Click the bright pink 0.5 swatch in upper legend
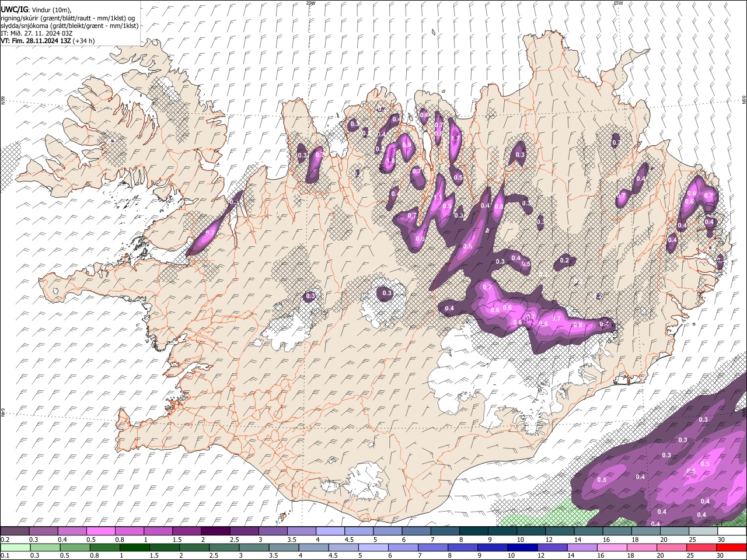This screenshot has width=747, height=560. pyautogui.click(x=100, y=531)
